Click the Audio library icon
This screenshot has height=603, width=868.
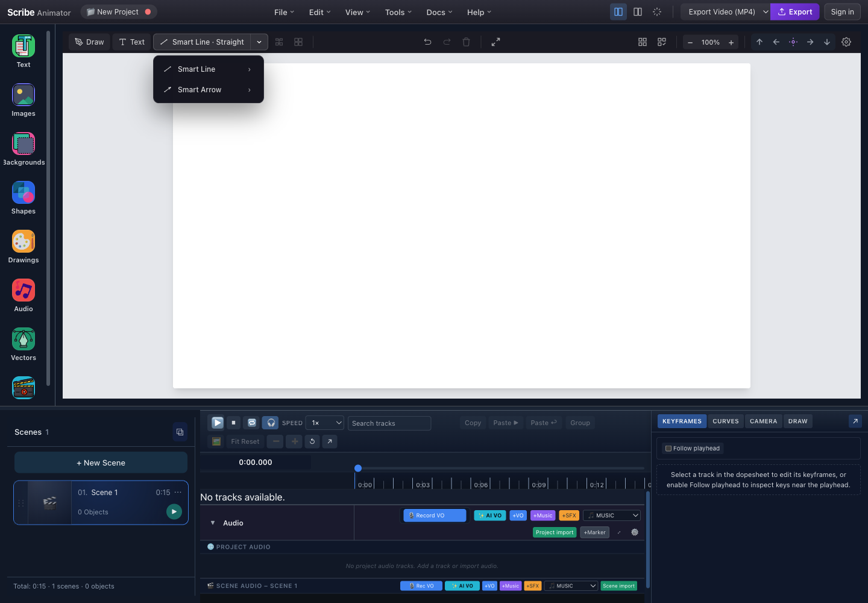(x=24, y=295)
